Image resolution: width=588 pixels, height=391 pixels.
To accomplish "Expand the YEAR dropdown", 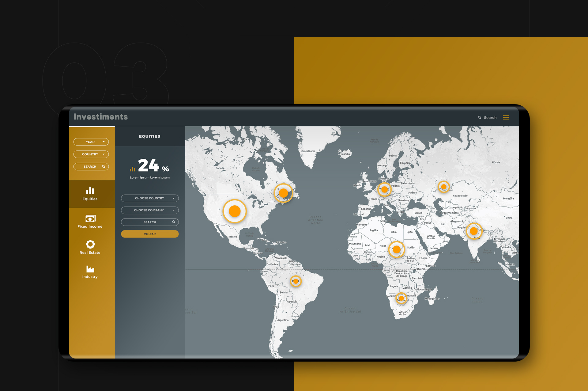I will (x=91, y=142).
